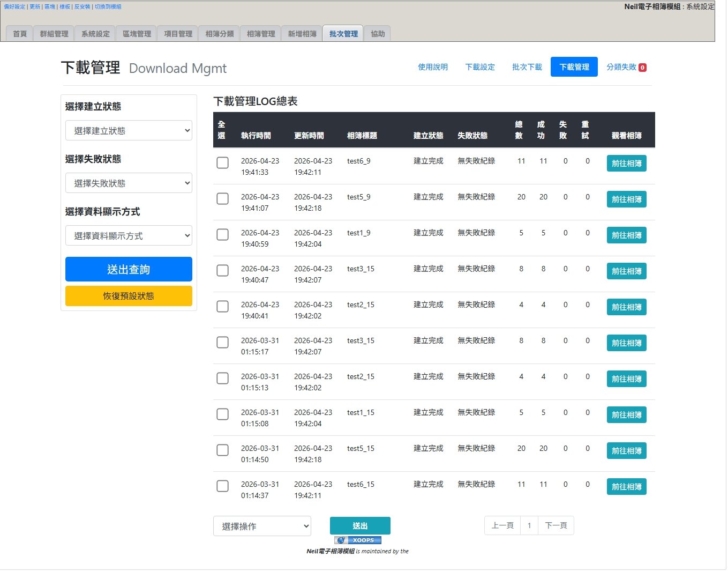This screenshot has height=571, width=728.
Task: Open the 選擇操作 action dropdown
Action: click(x=262, y=526)
